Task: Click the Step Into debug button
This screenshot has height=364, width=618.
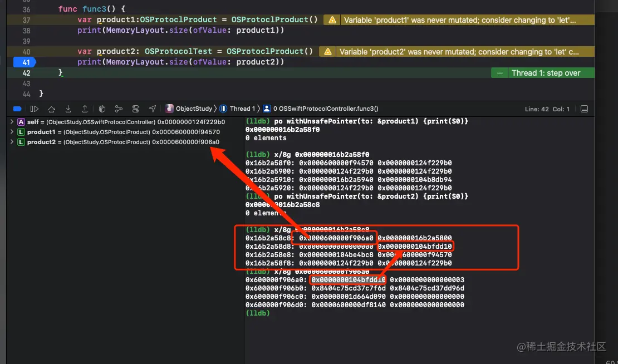Action: [68, 109]
